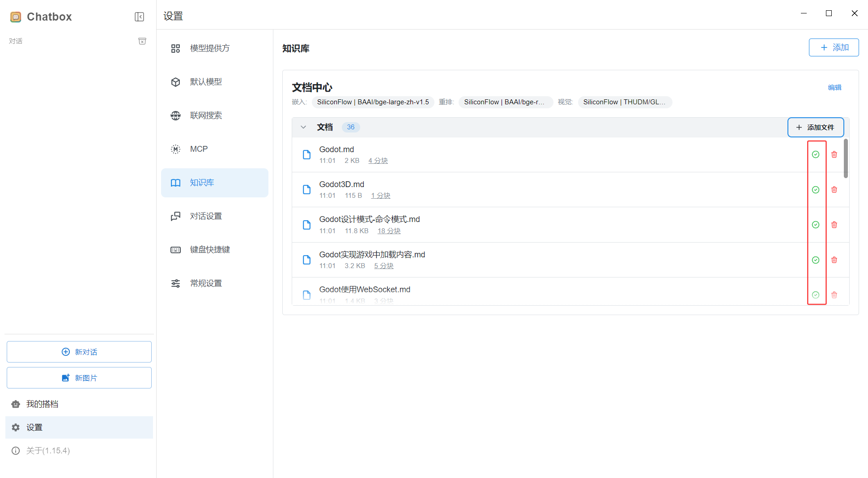Click the 重排 model tag SiliconFlow BAAI/bge-r

tap(505, 102)
